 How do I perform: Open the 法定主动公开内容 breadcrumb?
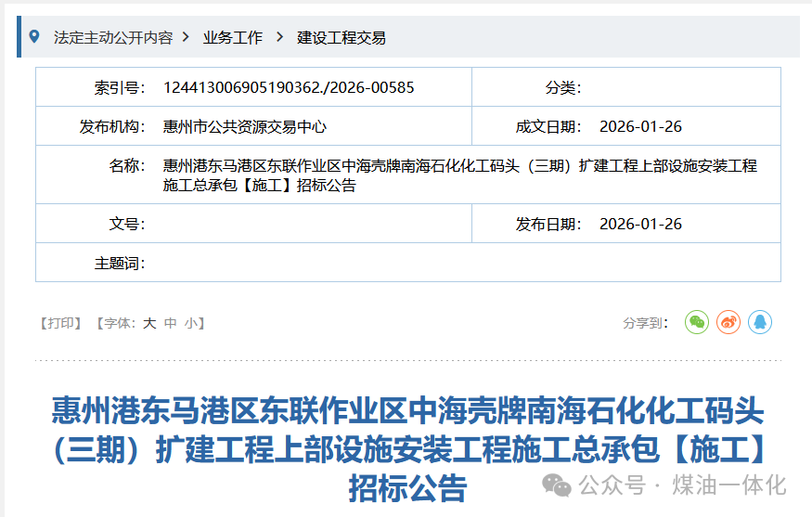click(113, 38)
